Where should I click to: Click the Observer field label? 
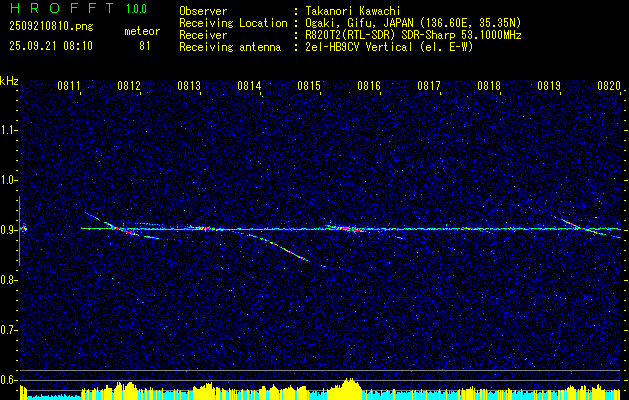tap(203, 11)
